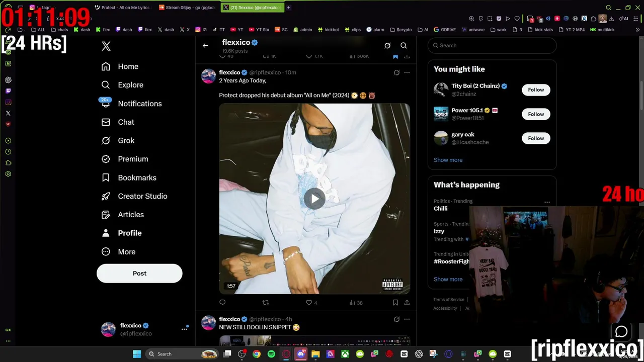Image resolution: width=644 pixels, height=362 pixels.
Task: Open the X logo home icon
Action: [x=106, y=46]
